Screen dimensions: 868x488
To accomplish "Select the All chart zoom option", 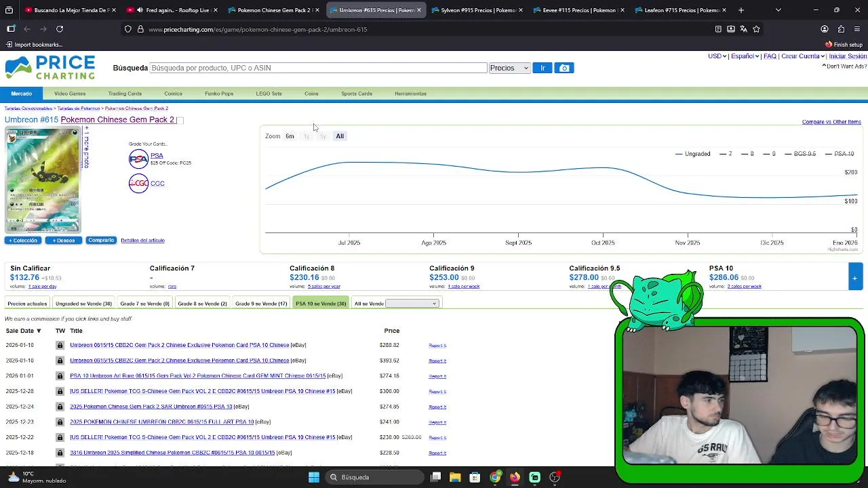I will 340,136.
